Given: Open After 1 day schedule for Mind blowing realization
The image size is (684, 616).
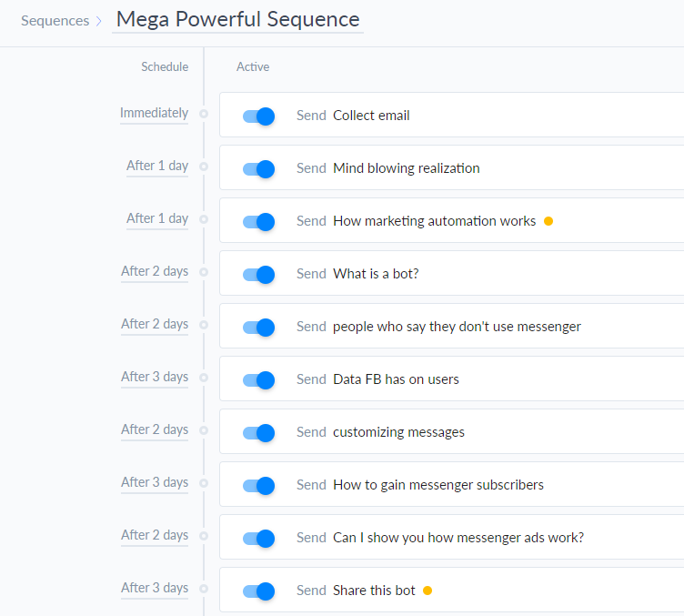Looking at the screenshot, I should [x=156, y=167].
